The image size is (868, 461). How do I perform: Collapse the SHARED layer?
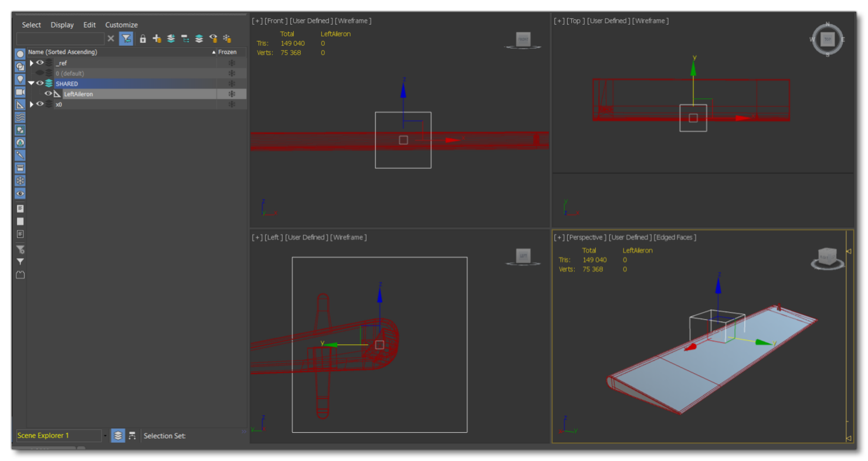click(x=32, y=83)
